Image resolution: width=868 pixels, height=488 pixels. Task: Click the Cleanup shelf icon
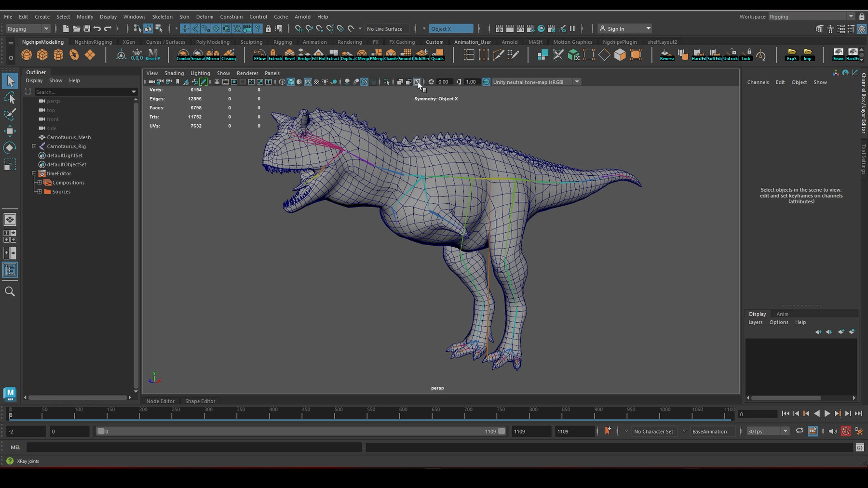229,54
